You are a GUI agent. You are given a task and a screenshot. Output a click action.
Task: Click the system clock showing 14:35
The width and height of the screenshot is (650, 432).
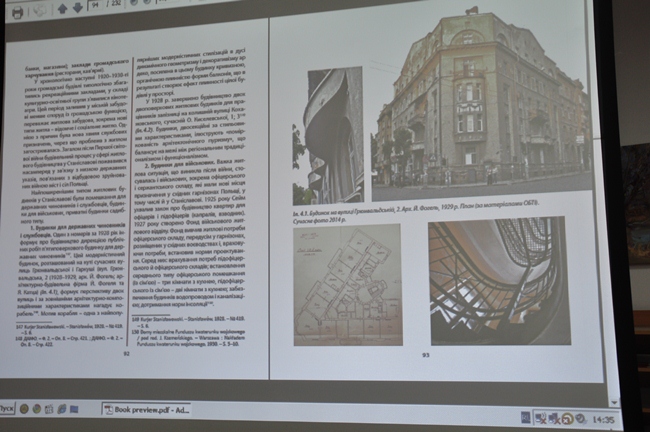603,420
